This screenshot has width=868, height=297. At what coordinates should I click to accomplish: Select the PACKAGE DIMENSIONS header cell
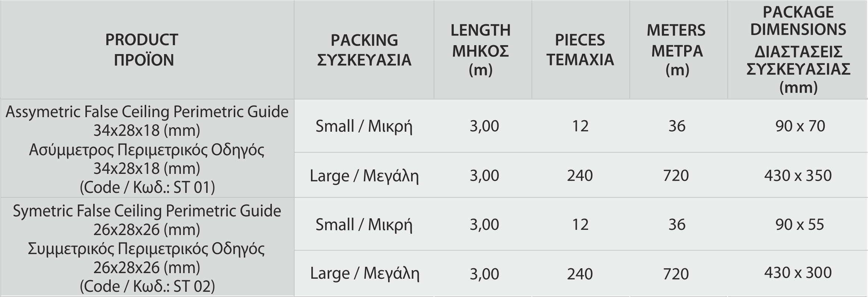coord(798,50)
